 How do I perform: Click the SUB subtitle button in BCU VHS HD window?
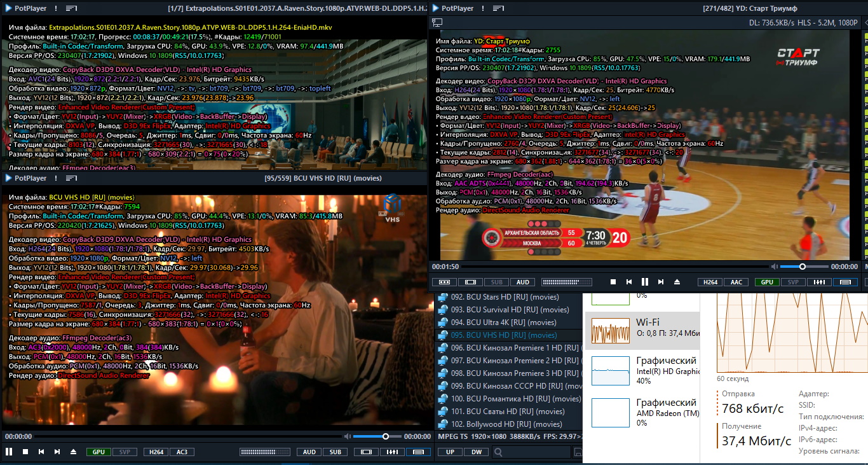click(x=335, y=452)
